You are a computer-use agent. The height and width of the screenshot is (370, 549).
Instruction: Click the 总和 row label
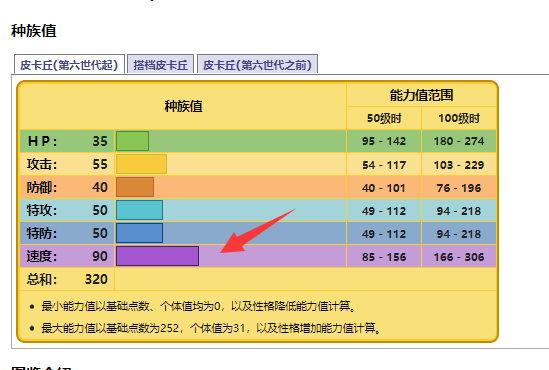[x=42, y=279]
